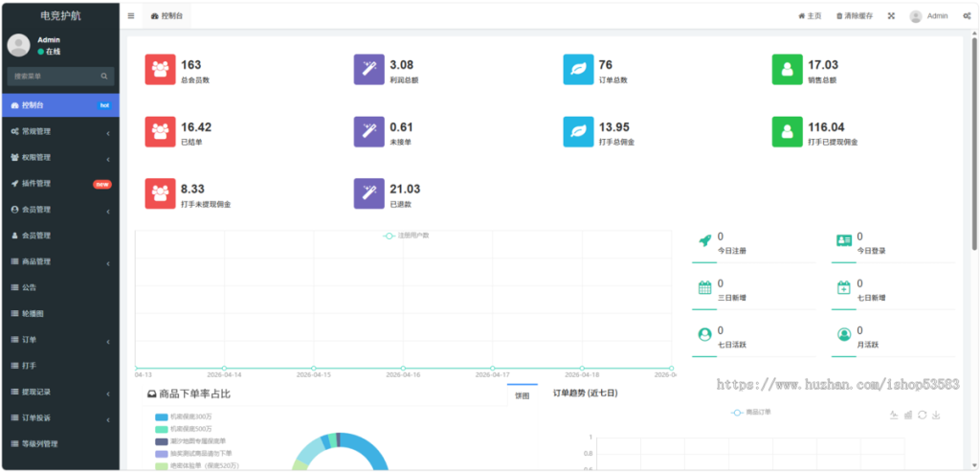Viewport: 980px width, 472px height.
Task: Expand the 权限管理 sidebar menu
Action: 59,157
